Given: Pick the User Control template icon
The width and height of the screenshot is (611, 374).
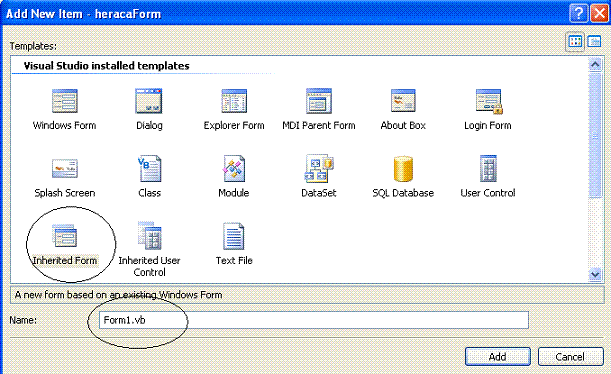Looking at the screenshot, I should [488, 168].
